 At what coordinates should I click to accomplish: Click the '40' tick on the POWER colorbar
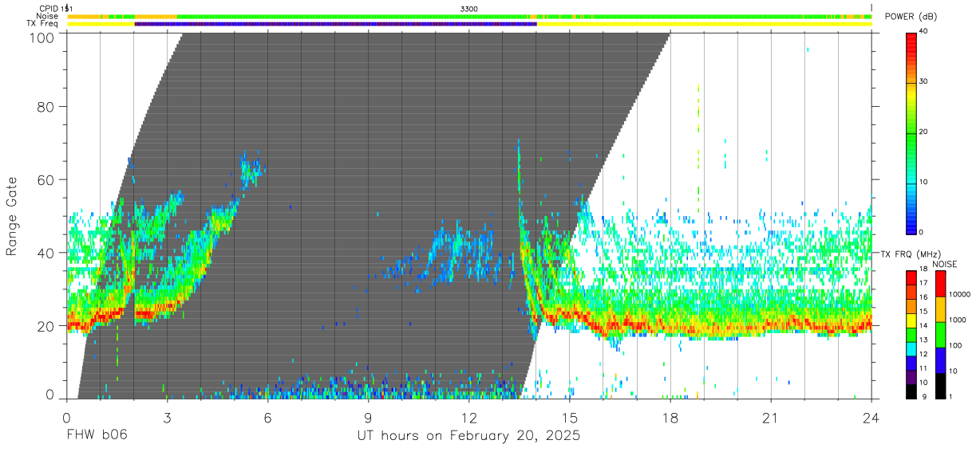click(924, 32)
